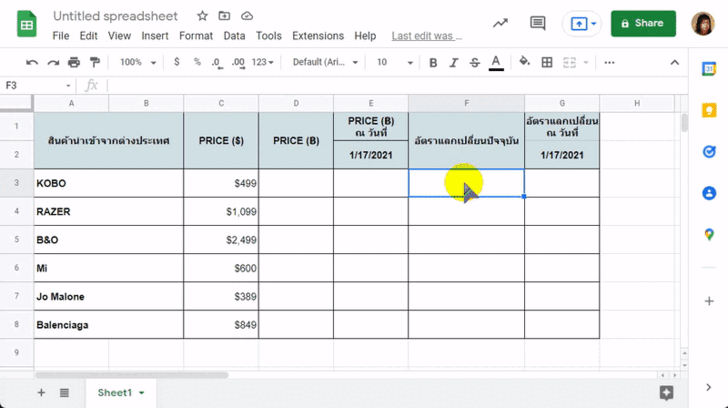Check the cloud save status icon

(247, 16)
